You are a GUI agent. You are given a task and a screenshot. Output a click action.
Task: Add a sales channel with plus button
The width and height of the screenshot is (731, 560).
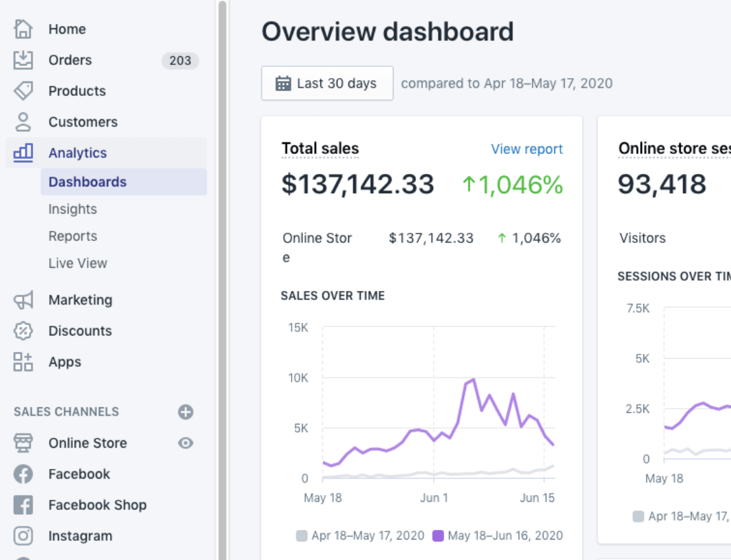click(x=185, y=412)
